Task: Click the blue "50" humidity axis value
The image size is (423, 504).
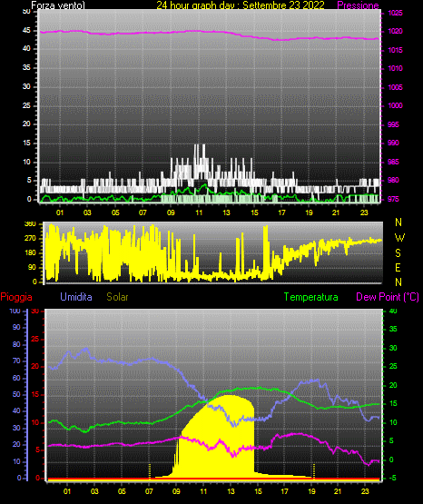Action: [16, 394]
